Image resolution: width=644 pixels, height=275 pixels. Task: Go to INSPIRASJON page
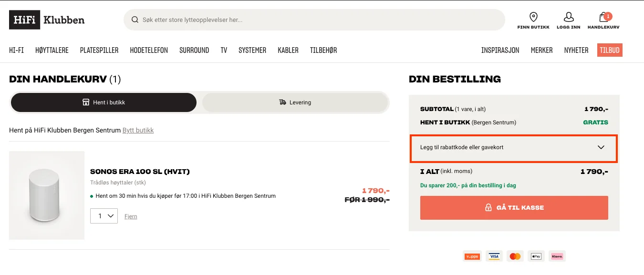[x=500, y=50]
